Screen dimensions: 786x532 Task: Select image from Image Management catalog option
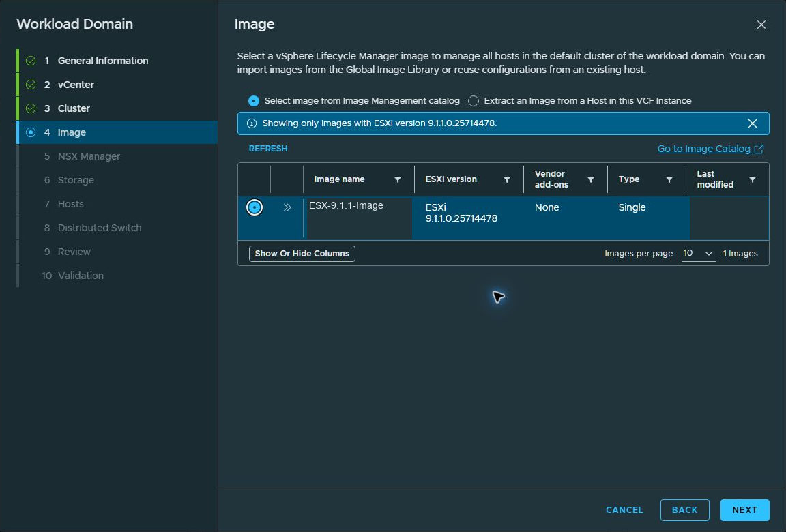pyautogui.click(x=254, y=101)
